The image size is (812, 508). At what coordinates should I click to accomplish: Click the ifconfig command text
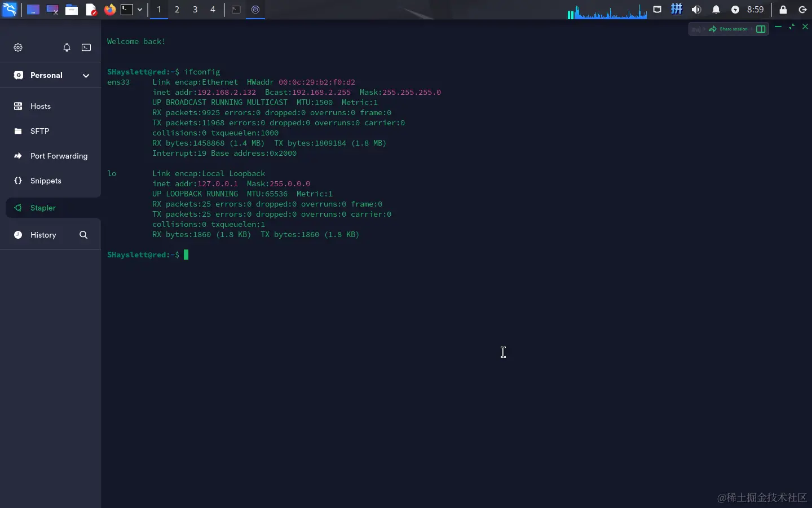click(x=202, y=72)
